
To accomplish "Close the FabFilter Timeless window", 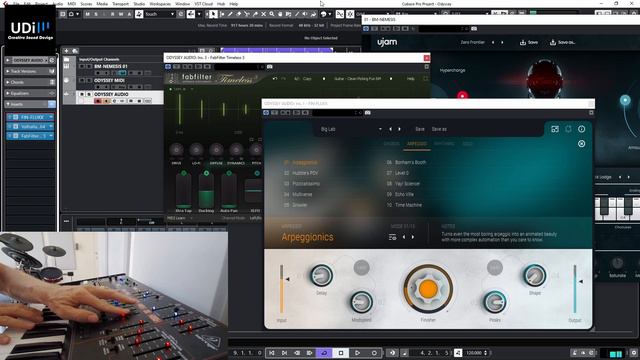I will coord(427,58).
